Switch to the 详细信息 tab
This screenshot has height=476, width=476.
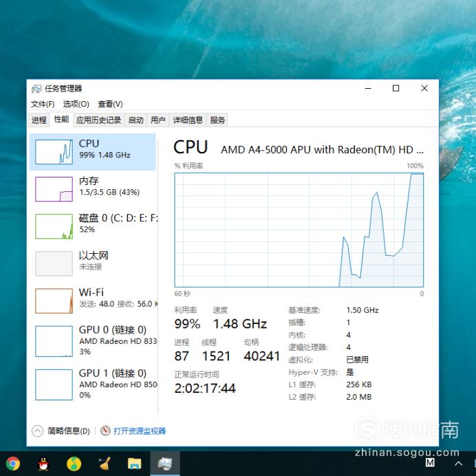click(x=188, y=120)
